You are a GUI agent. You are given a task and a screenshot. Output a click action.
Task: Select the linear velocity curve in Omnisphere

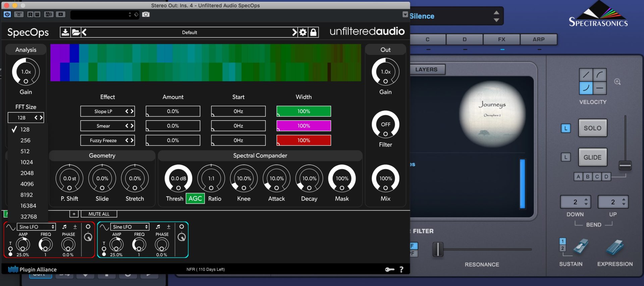(x=586, y=75)
